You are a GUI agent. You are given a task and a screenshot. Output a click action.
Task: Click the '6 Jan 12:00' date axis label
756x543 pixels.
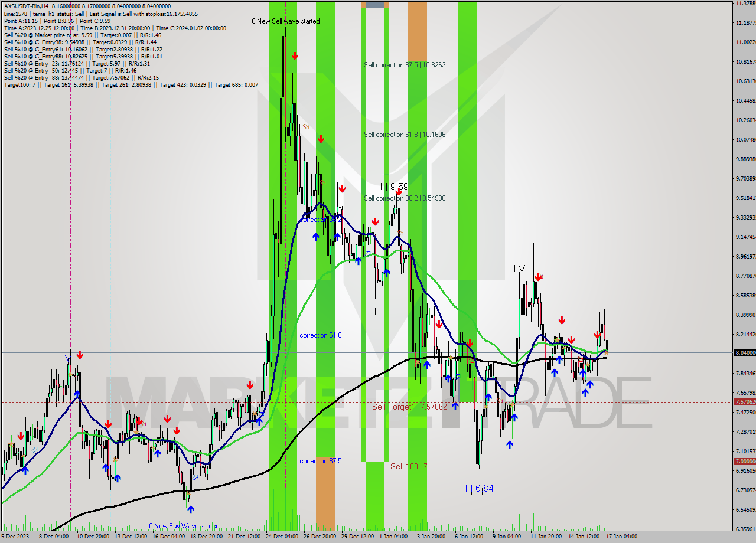tap(469, 537)
